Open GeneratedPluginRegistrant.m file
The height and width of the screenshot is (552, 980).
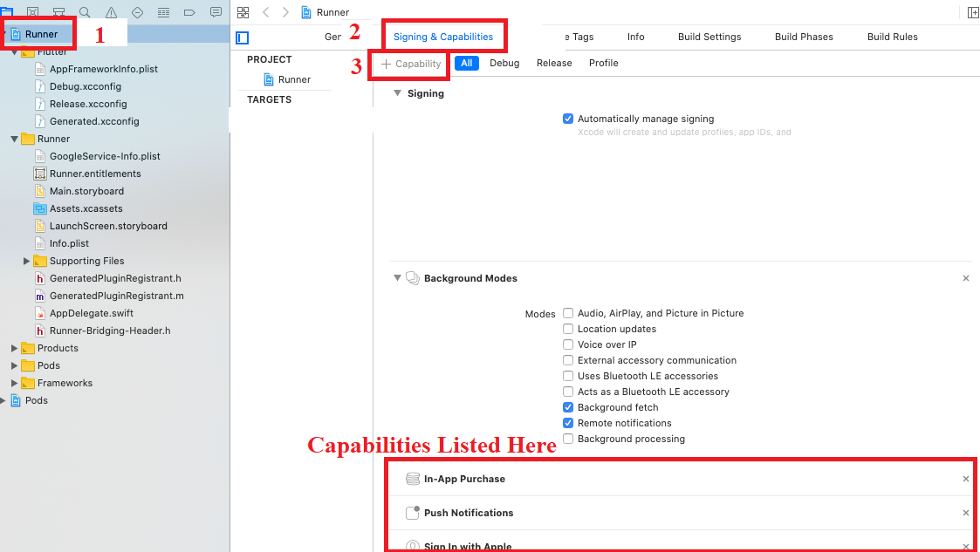(x=116, y=296)
